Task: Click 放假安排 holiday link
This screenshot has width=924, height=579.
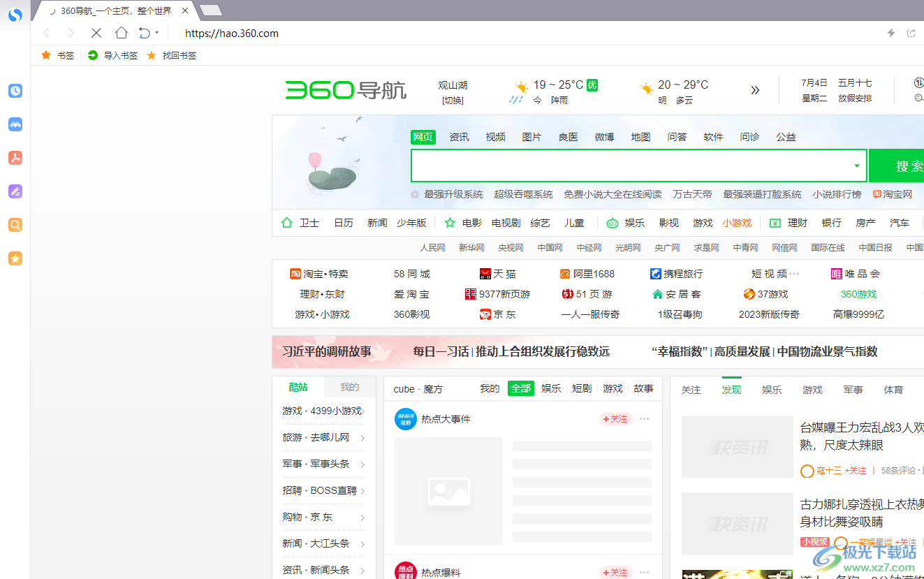Action: 855,98
